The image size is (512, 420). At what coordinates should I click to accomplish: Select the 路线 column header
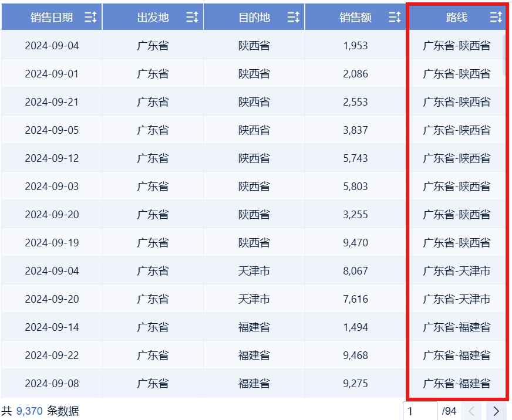(456, 17)
